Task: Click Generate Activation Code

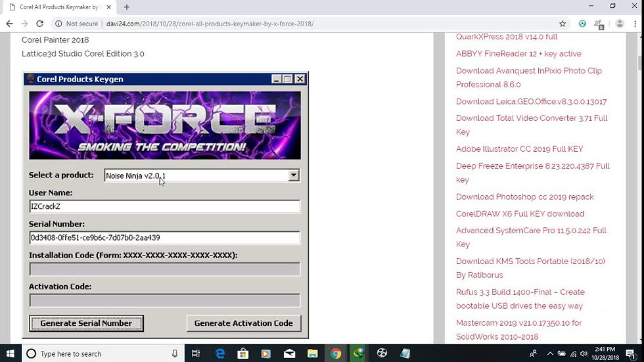Action: 244,323
